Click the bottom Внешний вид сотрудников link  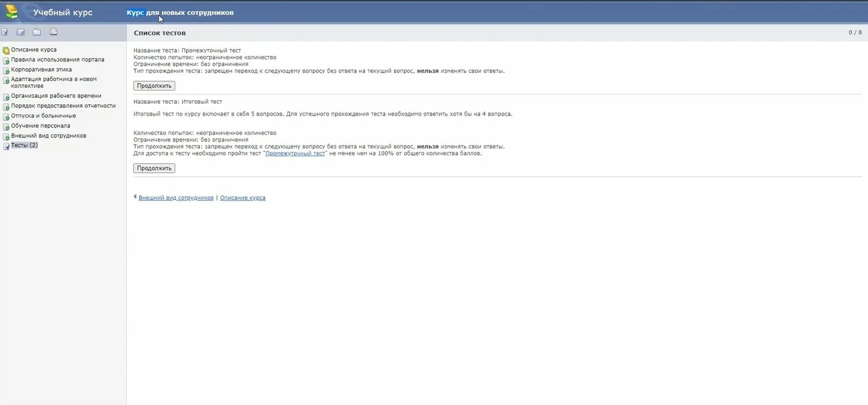(176, 198)
